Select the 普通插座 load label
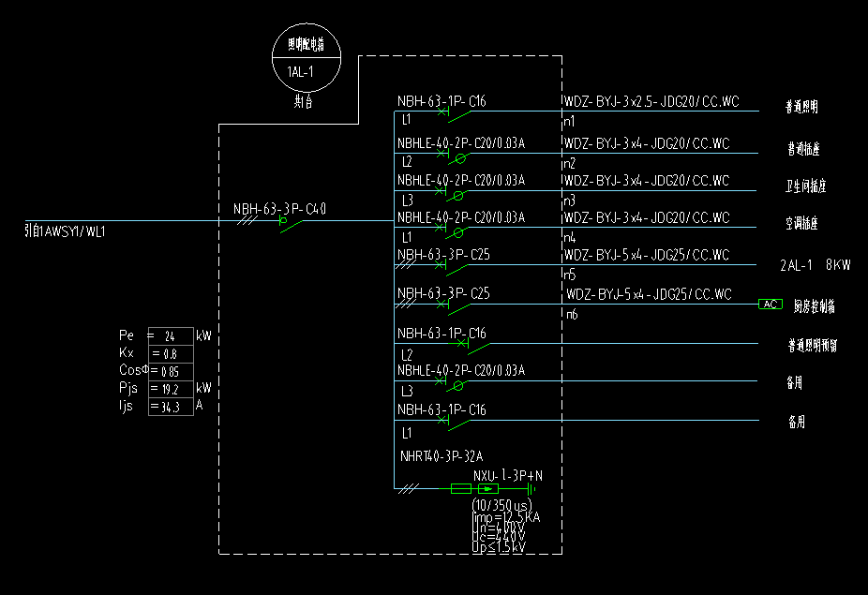The width and height of the screenshot is (868, 595). pyautogui.click(x=803, y=149)
